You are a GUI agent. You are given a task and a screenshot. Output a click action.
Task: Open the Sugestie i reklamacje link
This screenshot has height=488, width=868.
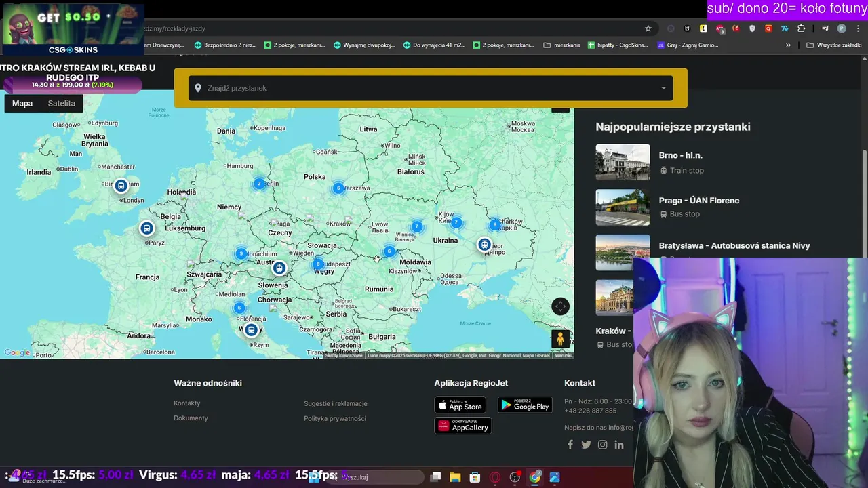pyautogui.click(x=336, y=403)
